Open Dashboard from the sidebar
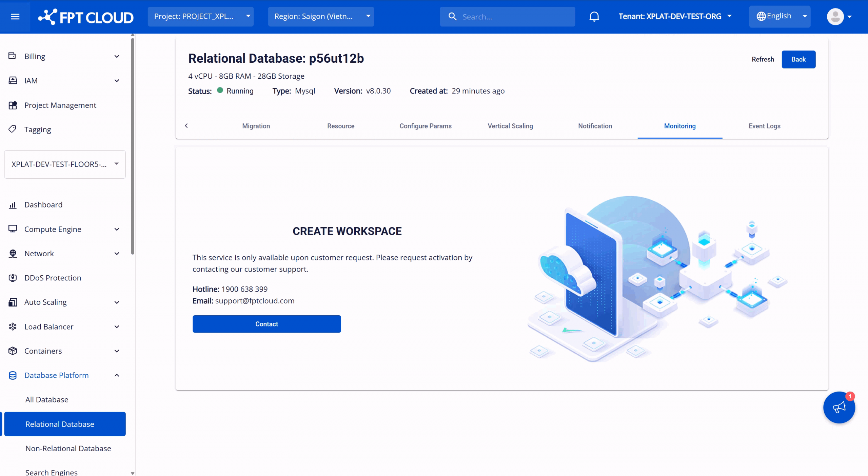 click(x=43, y=204)
